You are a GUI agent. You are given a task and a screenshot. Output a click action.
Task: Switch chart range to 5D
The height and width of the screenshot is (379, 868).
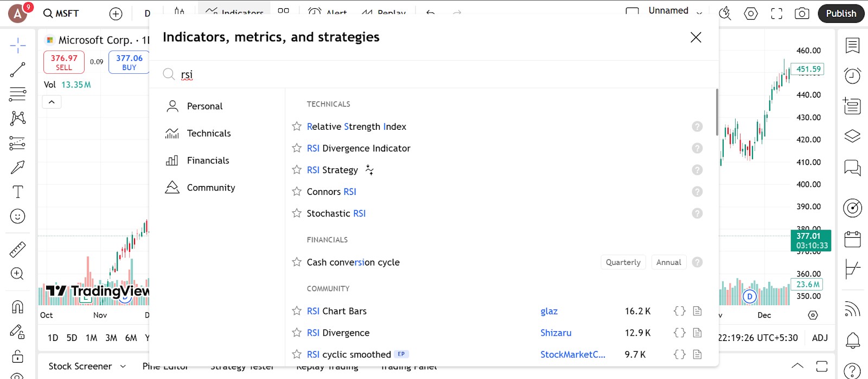click(x=72, y=338)
